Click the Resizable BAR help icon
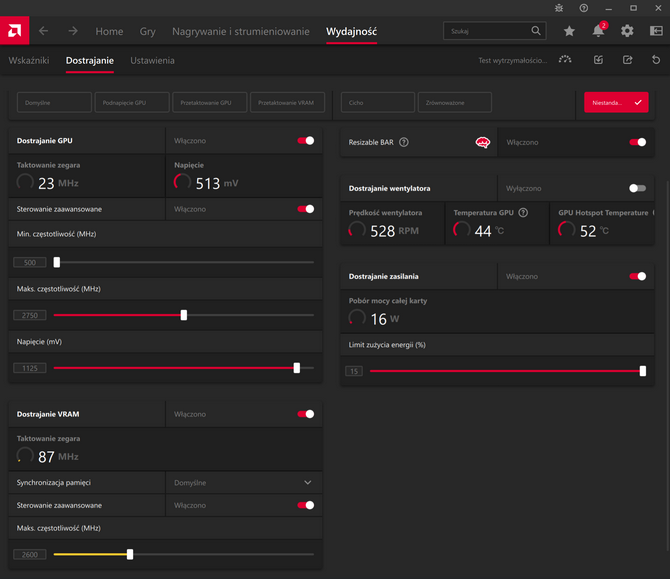Screen dimensions: 670x579 (x=403, y=142)
